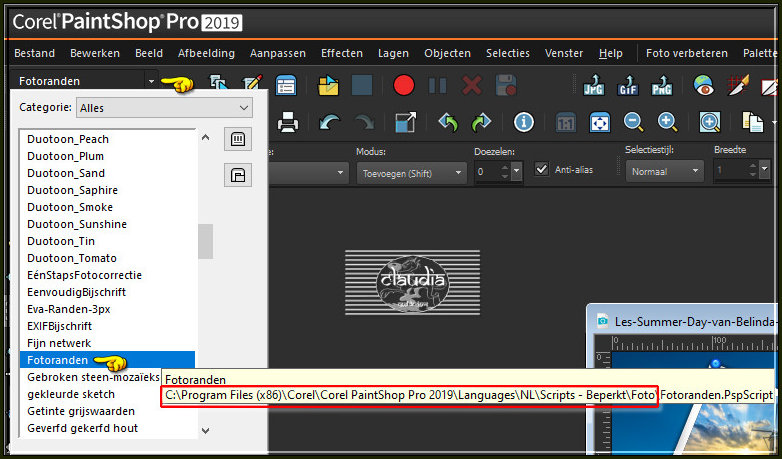The image size is (782, 459).
Task: Click the Resize image icon
Action: (405, 122)
